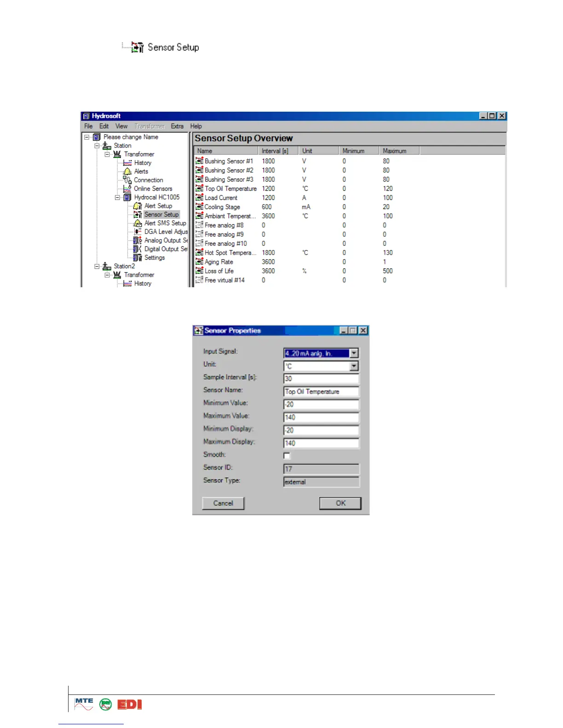Collapse the Station2 node
Screen dimensions: 563x728
click(x=97, y=266)
